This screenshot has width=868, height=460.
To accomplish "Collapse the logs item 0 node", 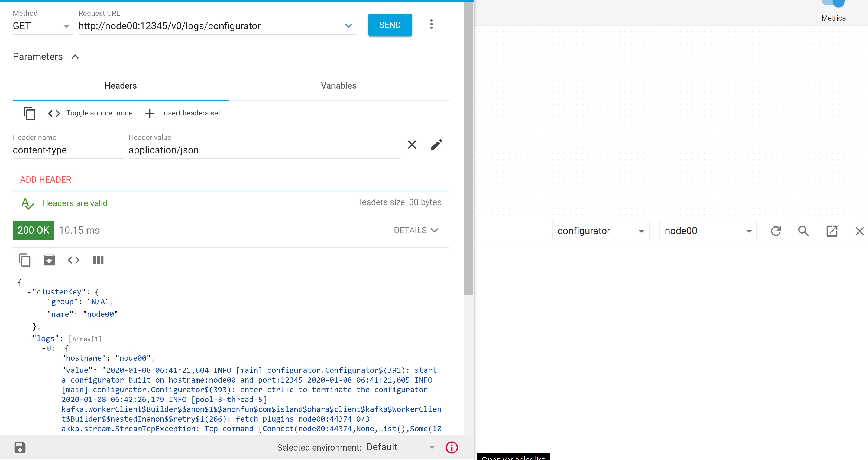I will (44, 348).
